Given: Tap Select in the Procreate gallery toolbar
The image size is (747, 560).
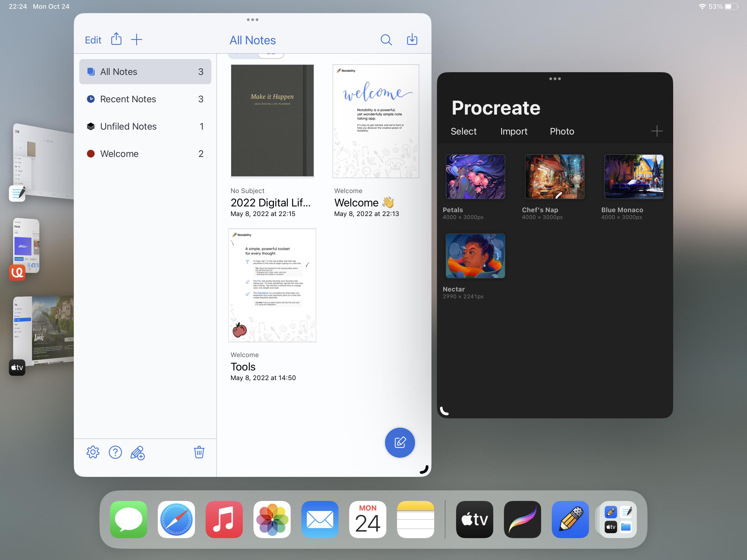Looking at the screenshot, I should 464,132.
